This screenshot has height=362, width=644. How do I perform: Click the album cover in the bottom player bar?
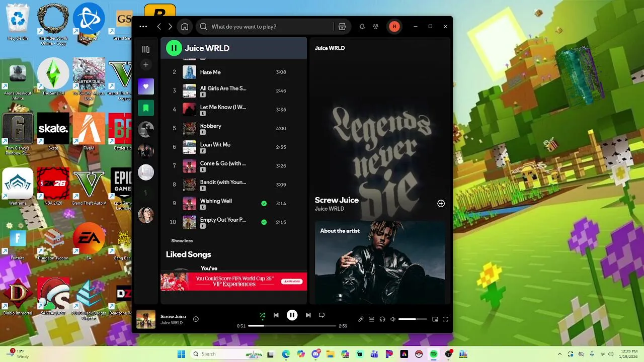click(x=146, y=319)
